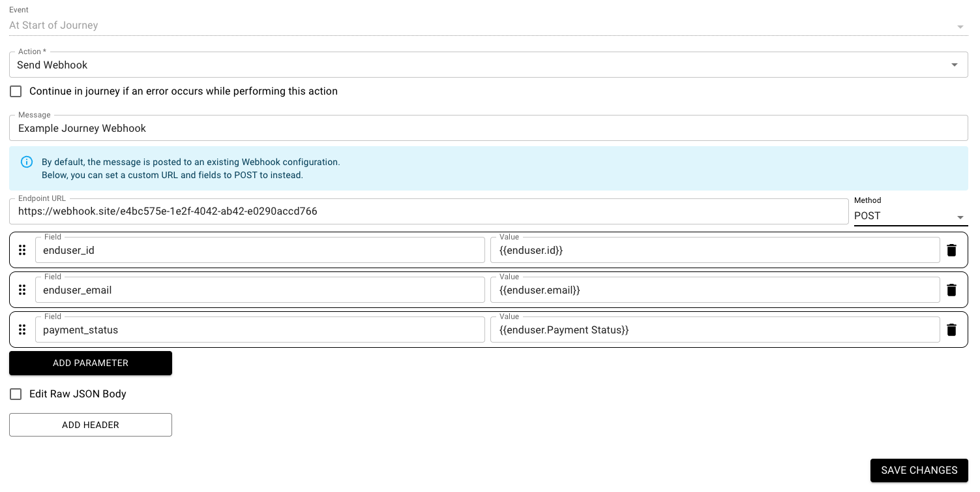
Task: Grab drag handle of payment_status row
Action: (x=22, y=330)
